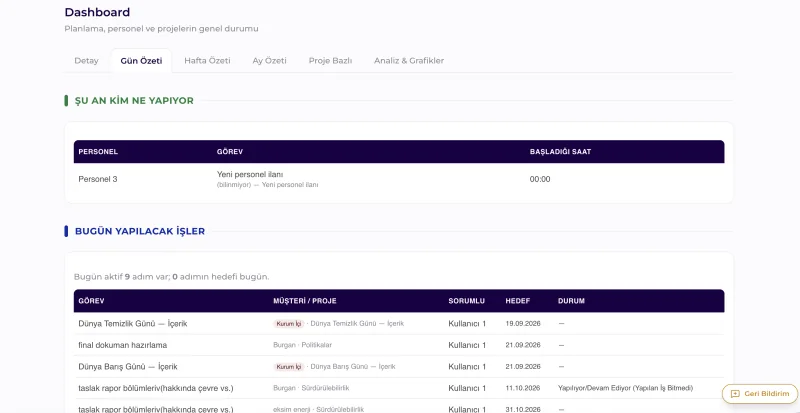Open Analiz & Grafikler tab
Screen dimensions: 800x413
409,61
